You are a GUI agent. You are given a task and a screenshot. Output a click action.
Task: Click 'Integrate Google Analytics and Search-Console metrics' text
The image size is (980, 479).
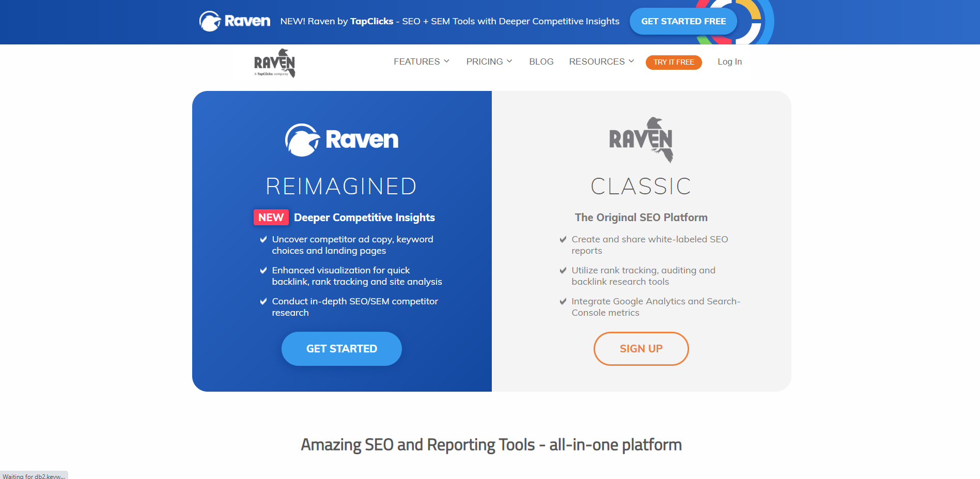tap(656, 307)
